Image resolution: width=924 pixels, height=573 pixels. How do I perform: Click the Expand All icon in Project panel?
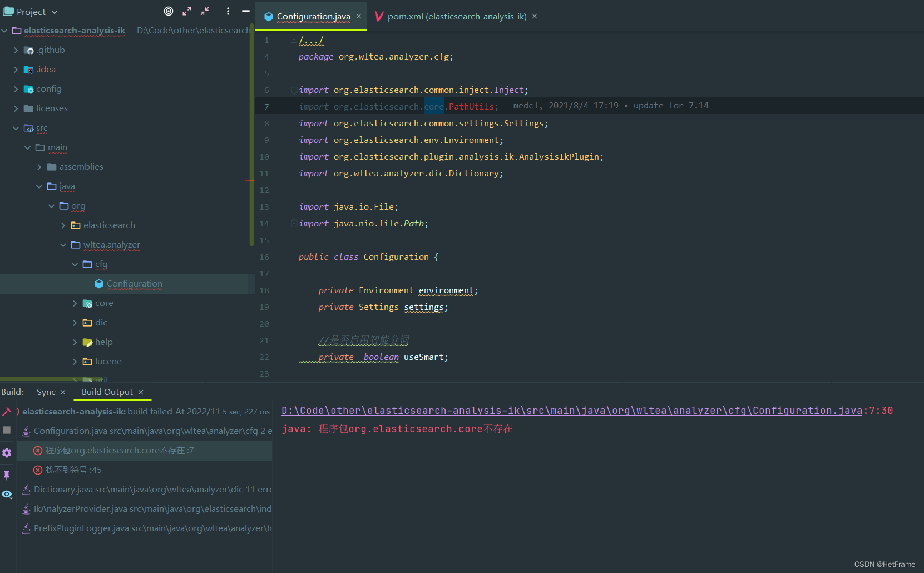(187, 11)
